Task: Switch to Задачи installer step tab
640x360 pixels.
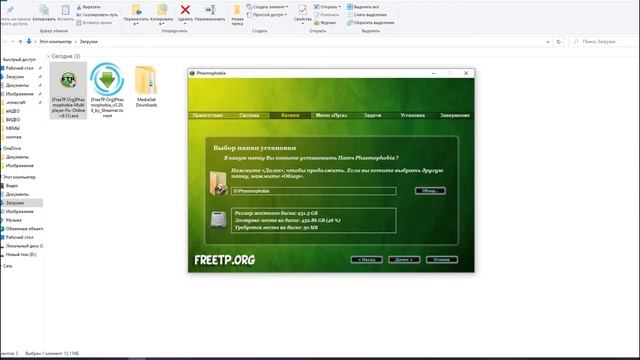Action: pos(372,116)
